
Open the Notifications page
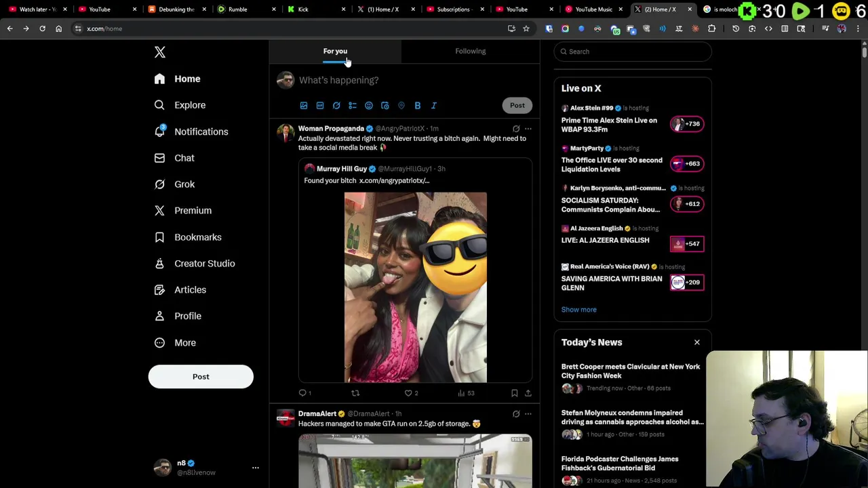(191, 131)
